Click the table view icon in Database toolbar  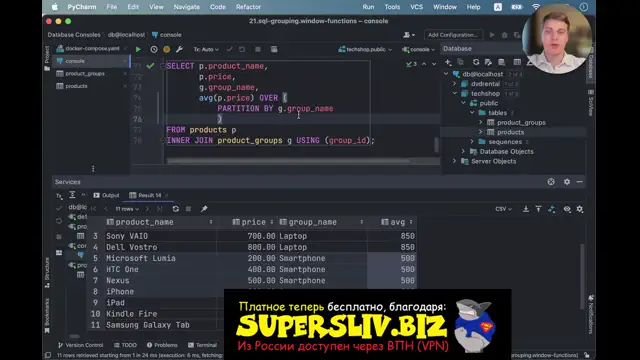point(517,62)
